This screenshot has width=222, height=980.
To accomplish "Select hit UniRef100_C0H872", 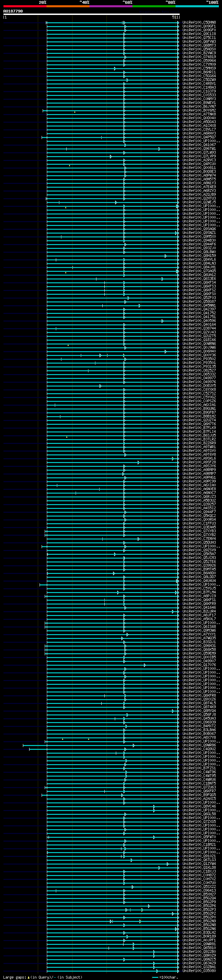I will click(x=199, y=875).
